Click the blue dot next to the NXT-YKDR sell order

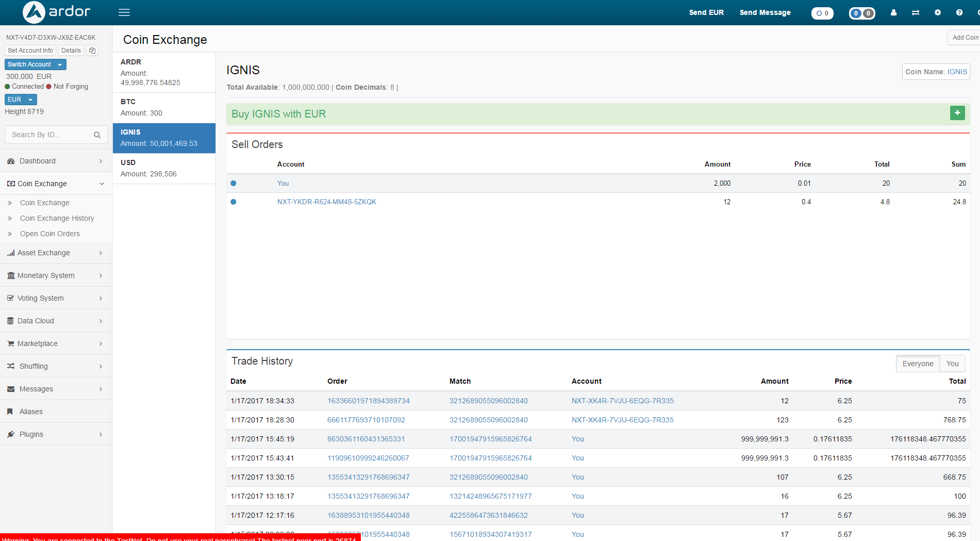(234, 202)
